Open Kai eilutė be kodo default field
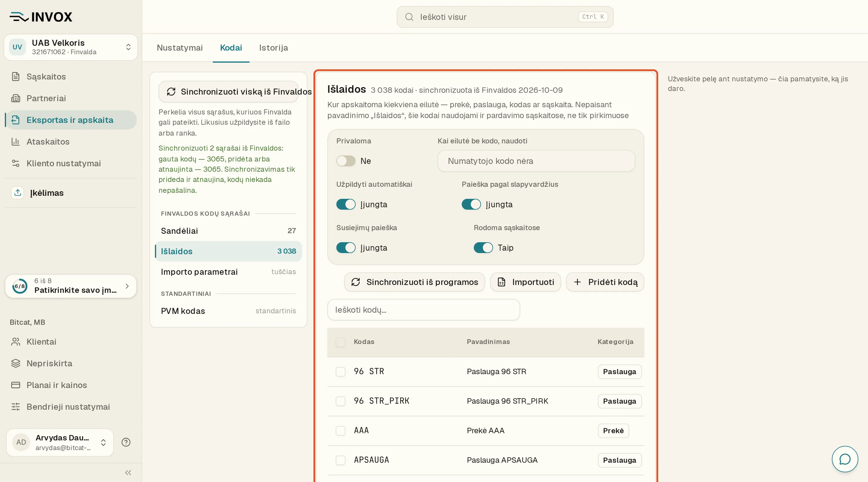 [536, 161]
